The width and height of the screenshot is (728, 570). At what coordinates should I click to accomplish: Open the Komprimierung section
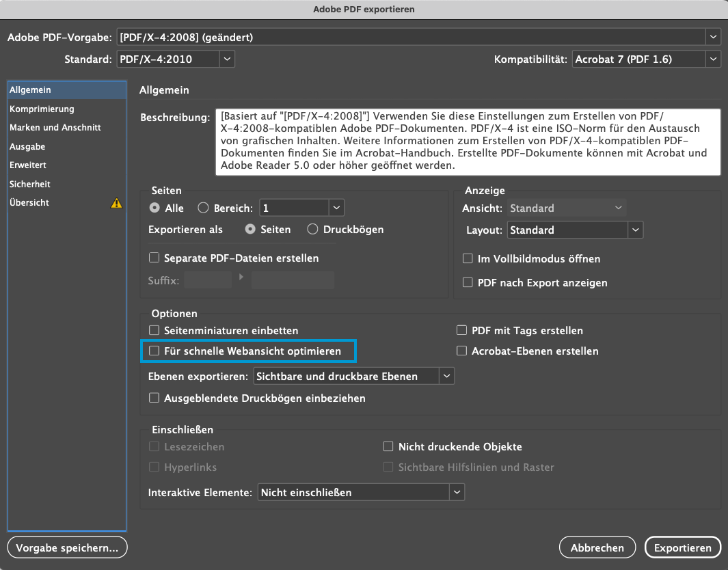pos(67,109)
